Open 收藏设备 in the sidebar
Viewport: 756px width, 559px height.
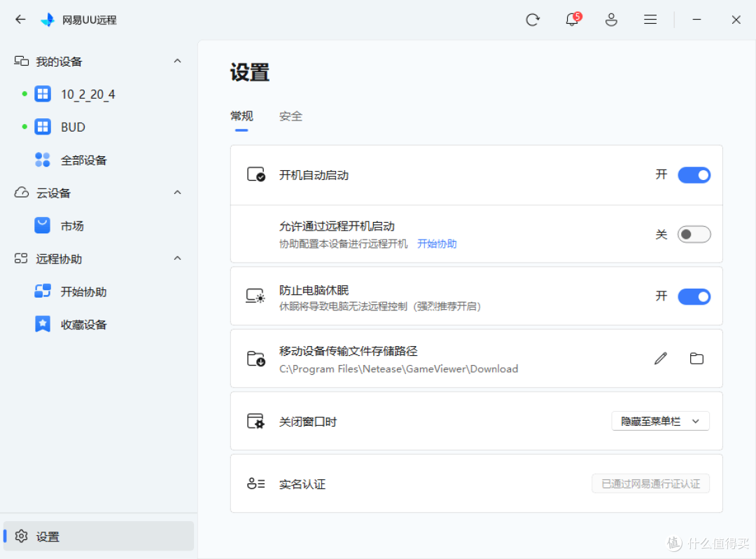tap(83, 324)
